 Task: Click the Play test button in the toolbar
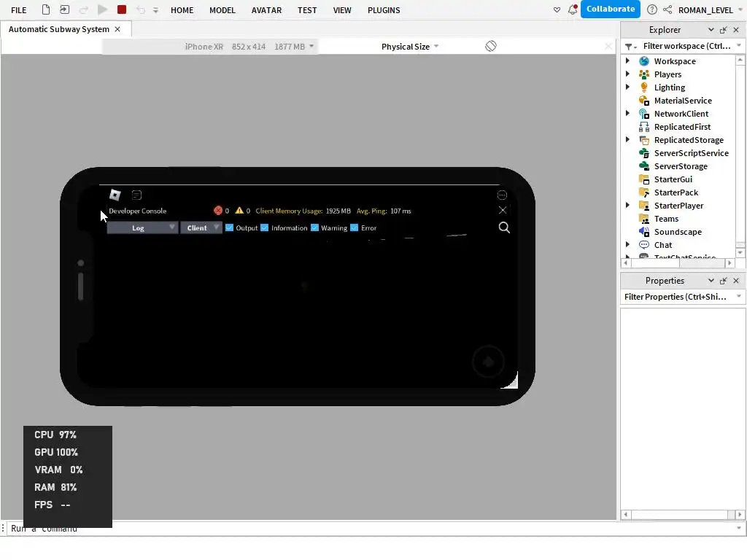(x=102, y=9)
